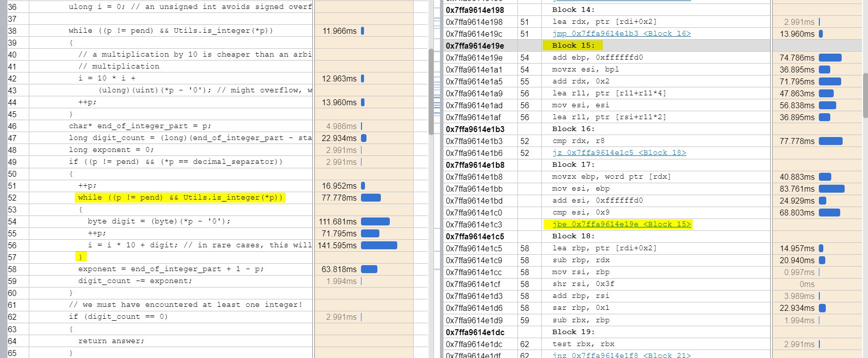Click the return answer statement
The height and width of the screenshot is (358, 868).
click(x=111, y=341)
